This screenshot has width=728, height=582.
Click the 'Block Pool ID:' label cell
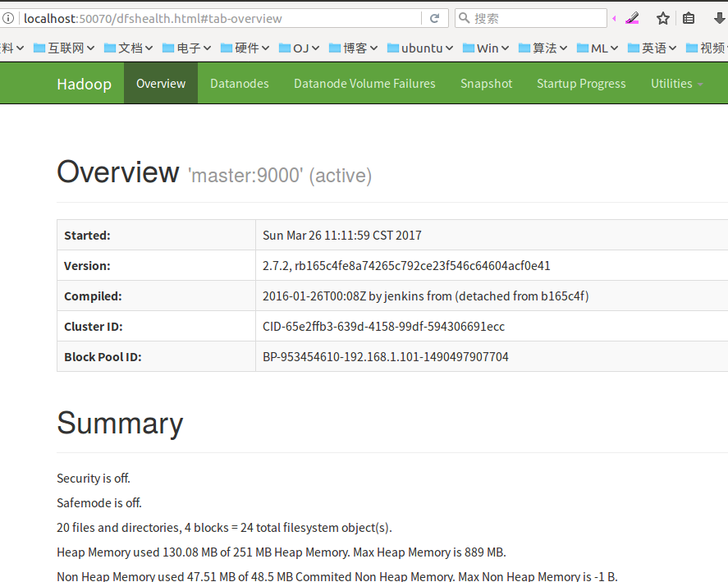tap(156, 357)
